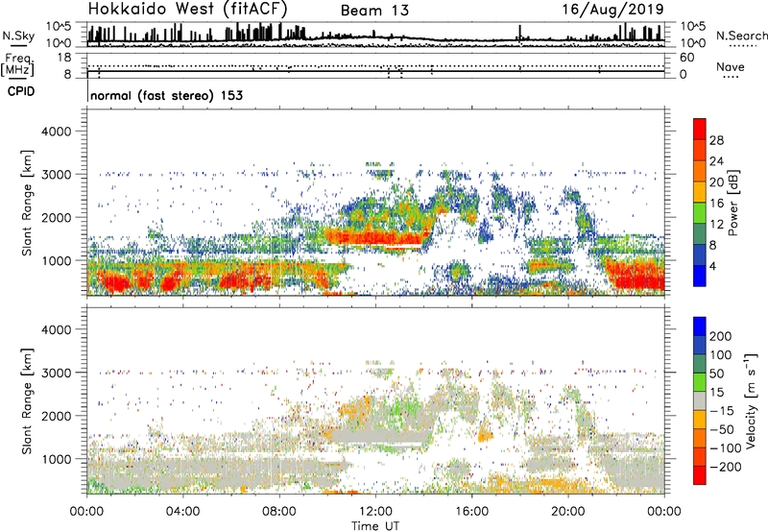Click the 50 label on velocity color bar

coord(716,374)
